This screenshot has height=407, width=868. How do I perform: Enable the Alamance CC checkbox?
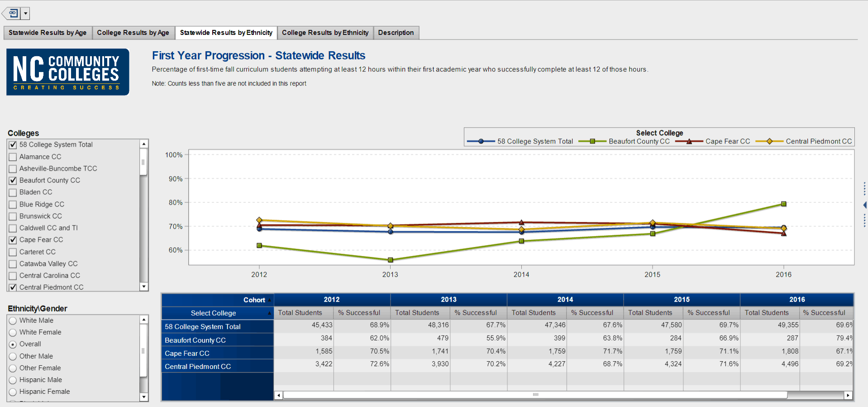pyautogui.click(x=13, y=157)
